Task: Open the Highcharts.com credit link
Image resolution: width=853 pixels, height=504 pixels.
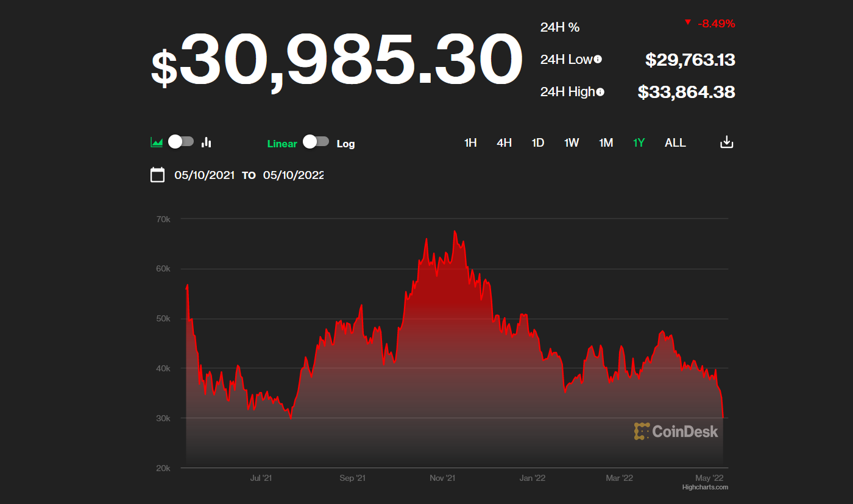Action: [x=705, y=487]
